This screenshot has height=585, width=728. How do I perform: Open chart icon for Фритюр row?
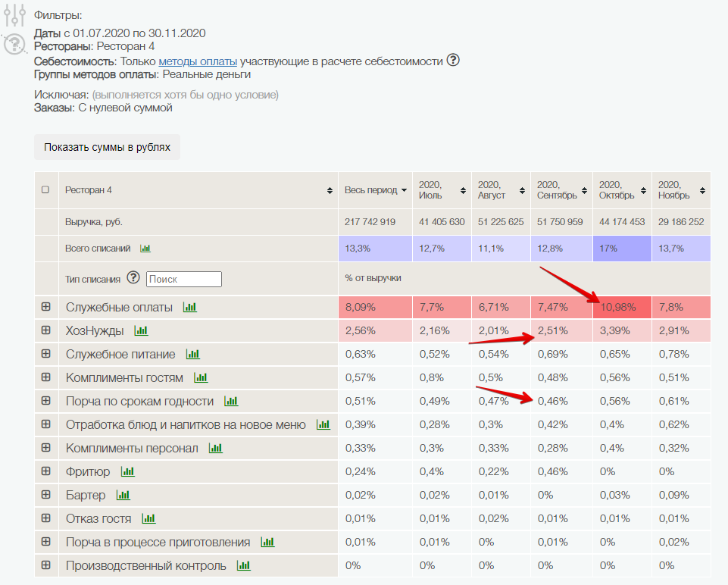pyautogui.click(x=128, y=471)
